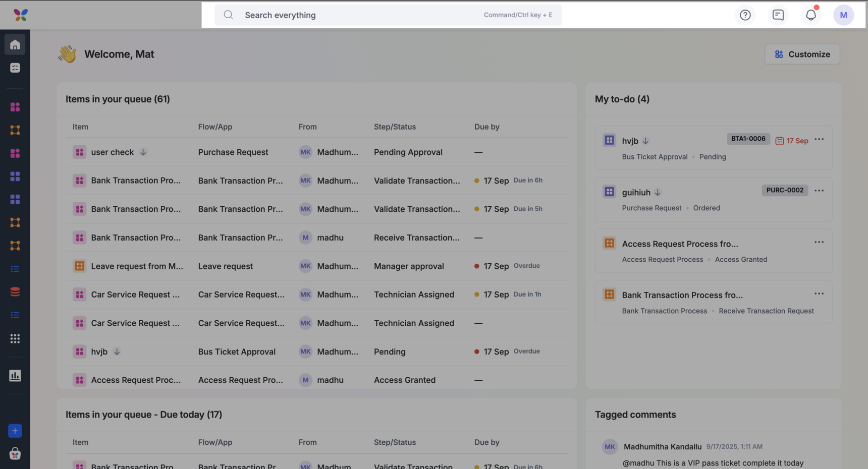
Task: Open the reports bar chart icon
Action: pyautogui.click(x=15, y=376)
